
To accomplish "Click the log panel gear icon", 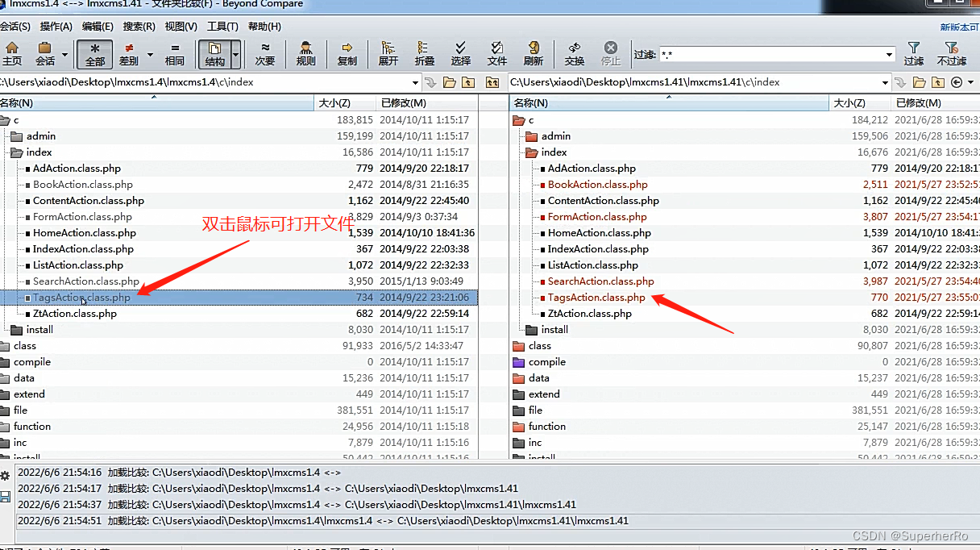I will tap(6, 476).
